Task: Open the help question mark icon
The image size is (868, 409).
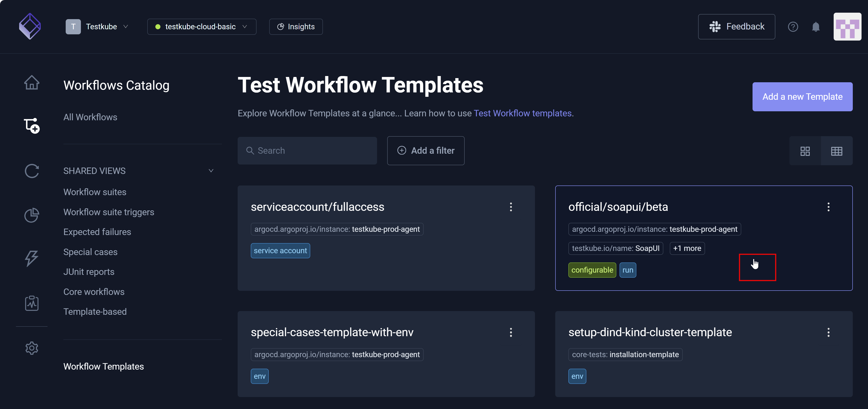Action: coord(793,27)
